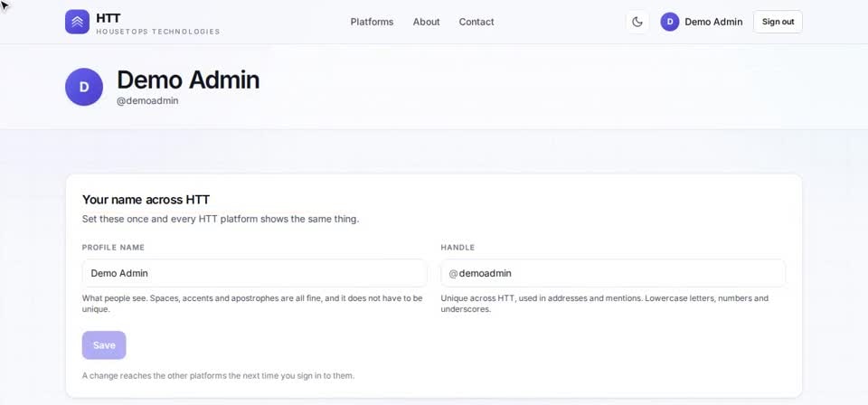The width and height of the screenshot is (868, 405).
Task: Click the small D avatar in the header
Action: tap(670, 22)
